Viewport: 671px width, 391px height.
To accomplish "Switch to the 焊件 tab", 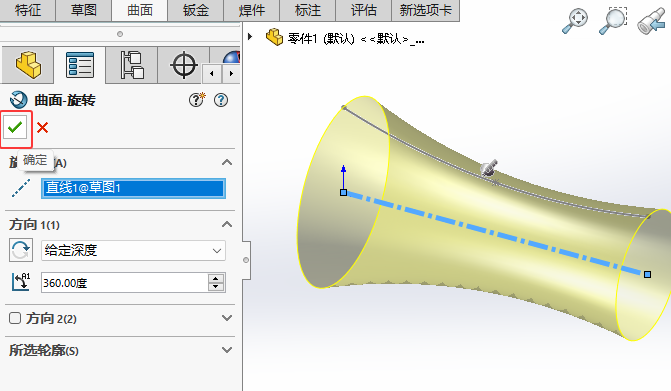I will click(x=252, y=10).
